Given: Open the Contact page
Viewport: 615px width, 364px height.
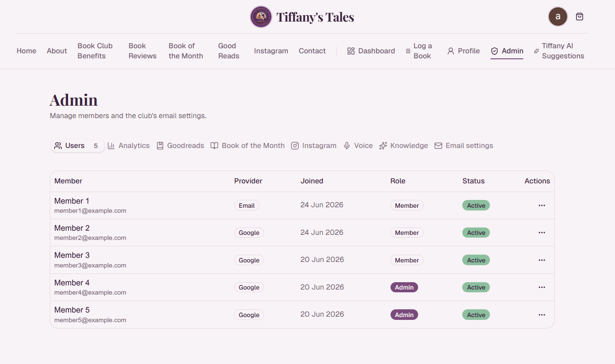Looking at the screenshot, I should pyautogui.click(x=312, y=51).
